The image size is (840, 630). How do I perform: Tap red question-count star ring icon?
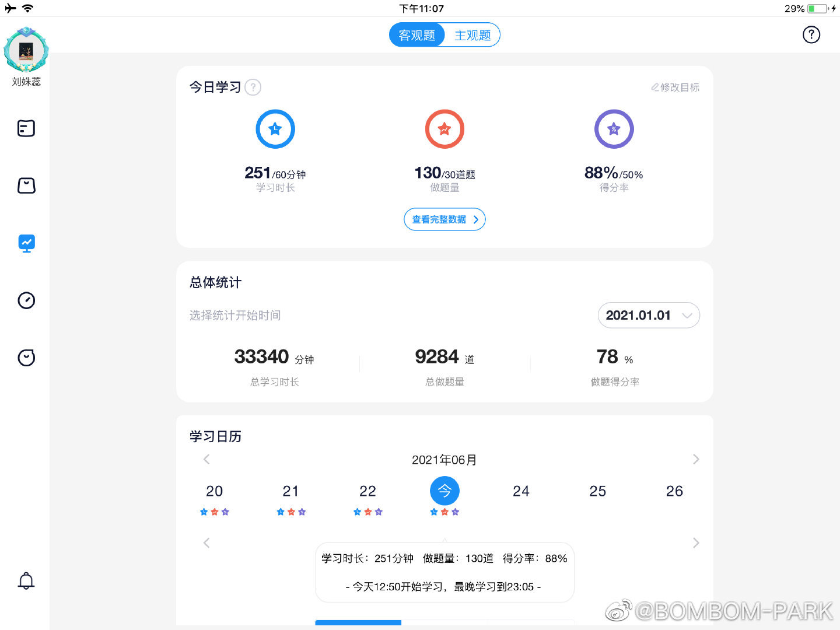coord(444,129)
